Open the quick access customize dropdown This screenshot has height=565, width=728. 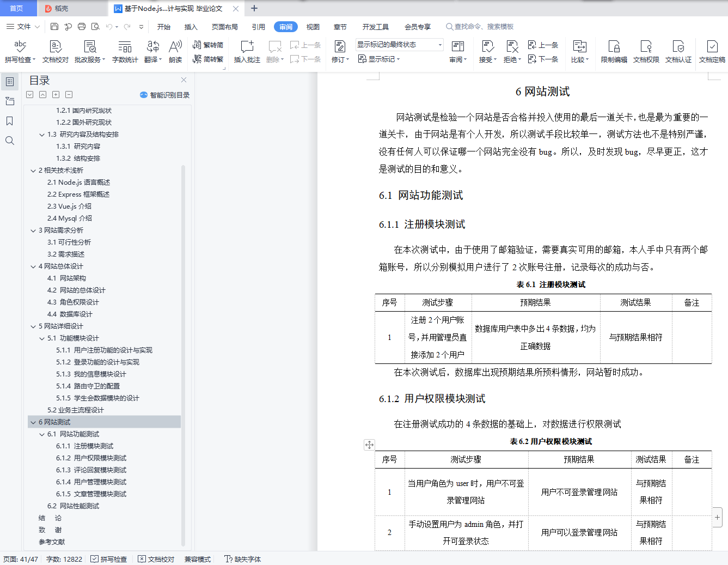coord(141,27)
